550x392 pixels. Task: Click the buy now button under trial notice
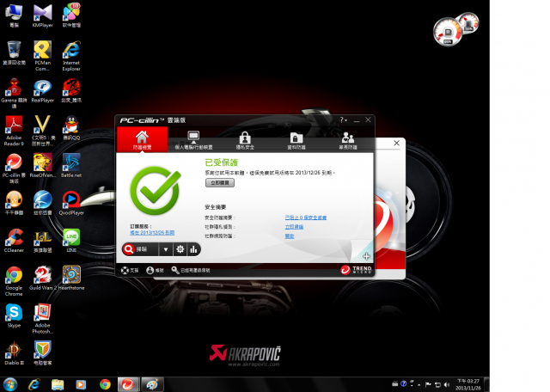(220, 183)
